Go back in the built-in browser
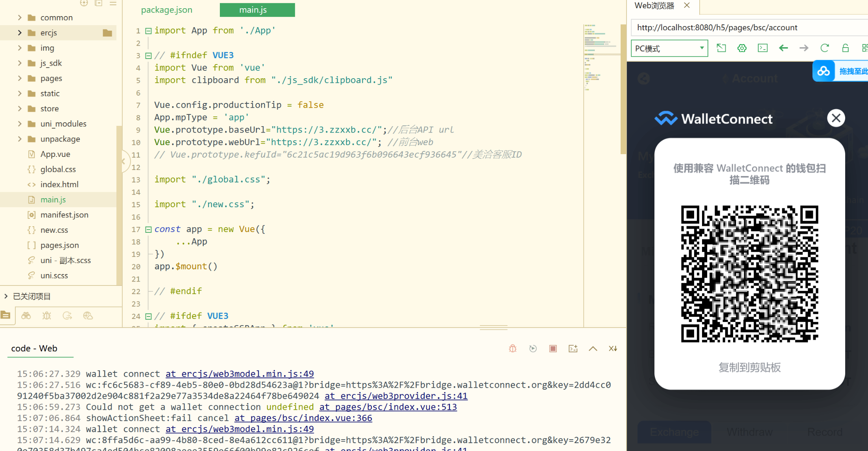Image resolution: width=868 pixels, height=451 pixels. pos(783,48)
